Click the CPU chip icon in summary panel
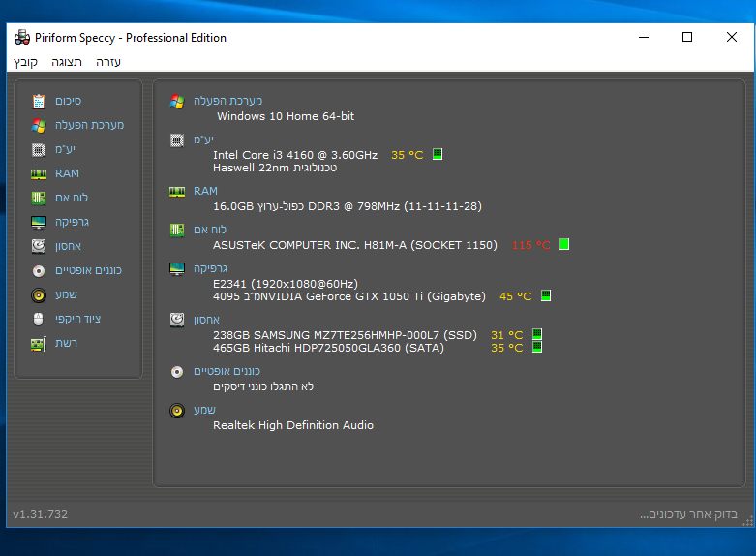756x556 pixels. coord(177,139)
